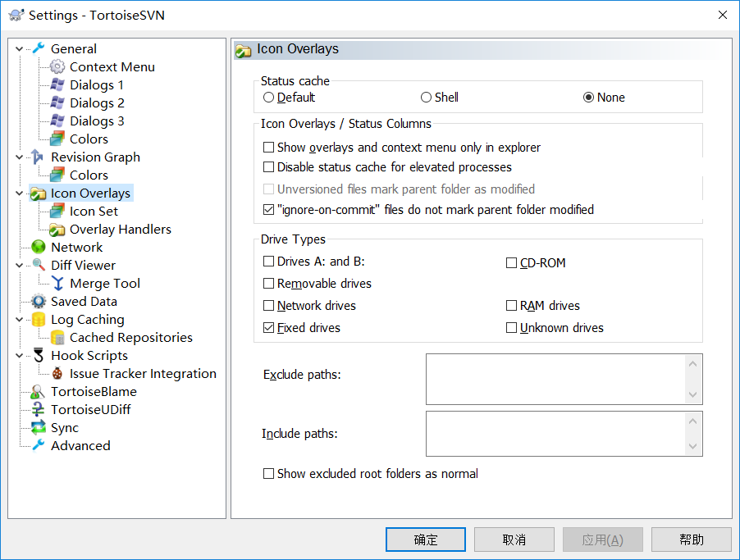The width and height of the screenshot is (740, 560).
Task: Enable Show excluded root folders as normal
Action: tap(268, 474)
